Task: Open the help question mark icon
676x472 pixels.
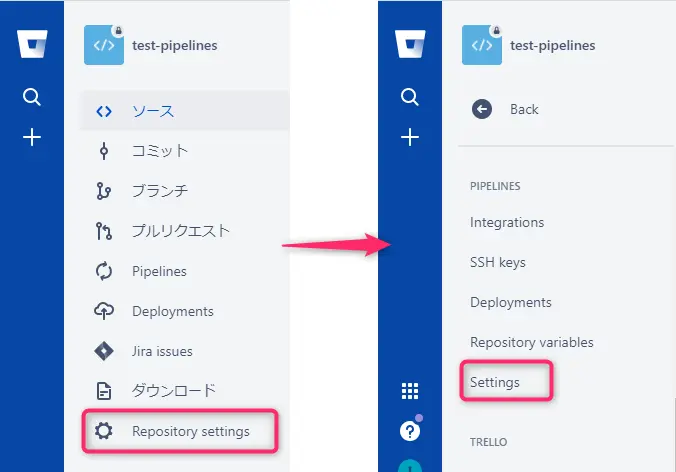Action: point(409,431)
